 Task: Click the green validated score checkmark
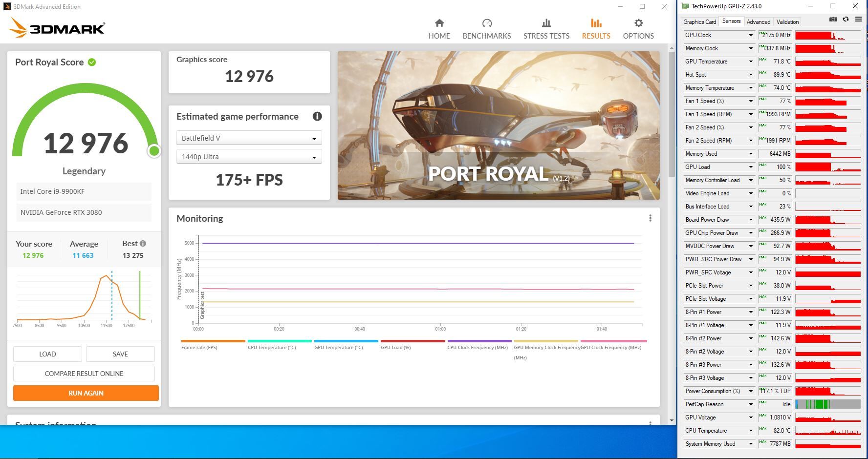pos(92,62)
